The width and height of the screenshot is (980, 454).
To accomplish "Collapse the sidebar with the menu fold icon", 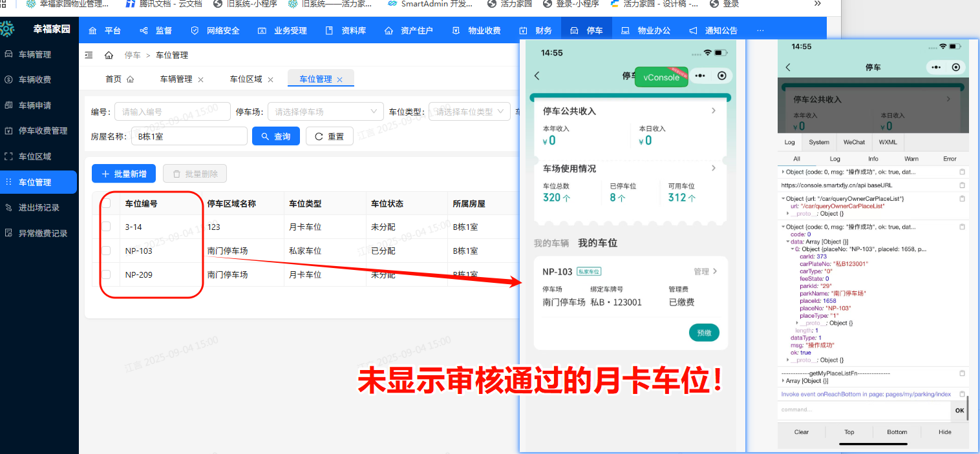I will [89, 56].
